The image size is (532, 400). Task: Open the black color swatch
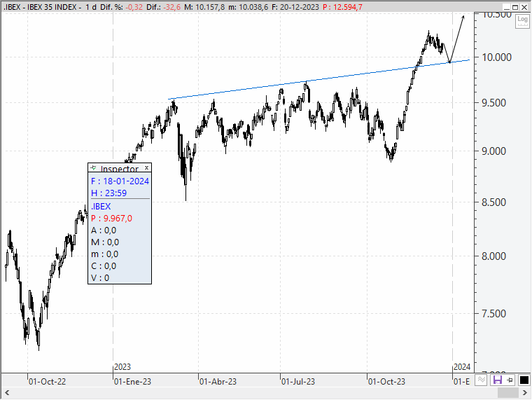click(524, 380)
